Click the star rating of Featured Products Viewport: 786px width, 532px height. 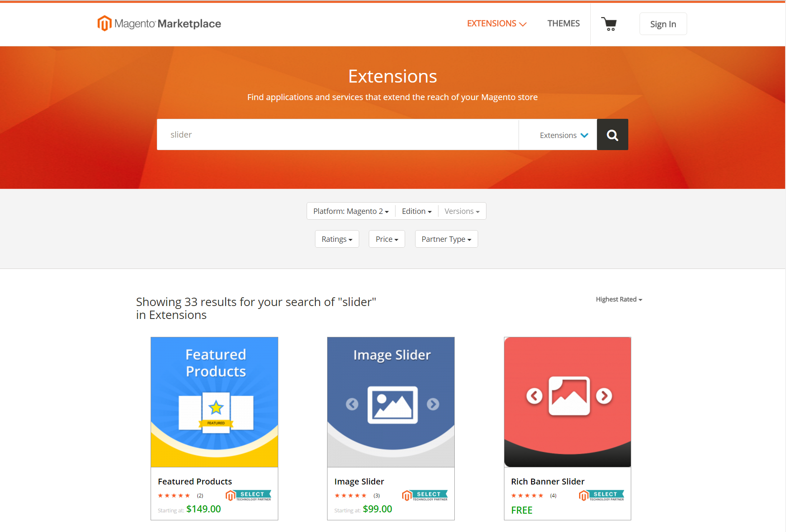pos(174,496)
